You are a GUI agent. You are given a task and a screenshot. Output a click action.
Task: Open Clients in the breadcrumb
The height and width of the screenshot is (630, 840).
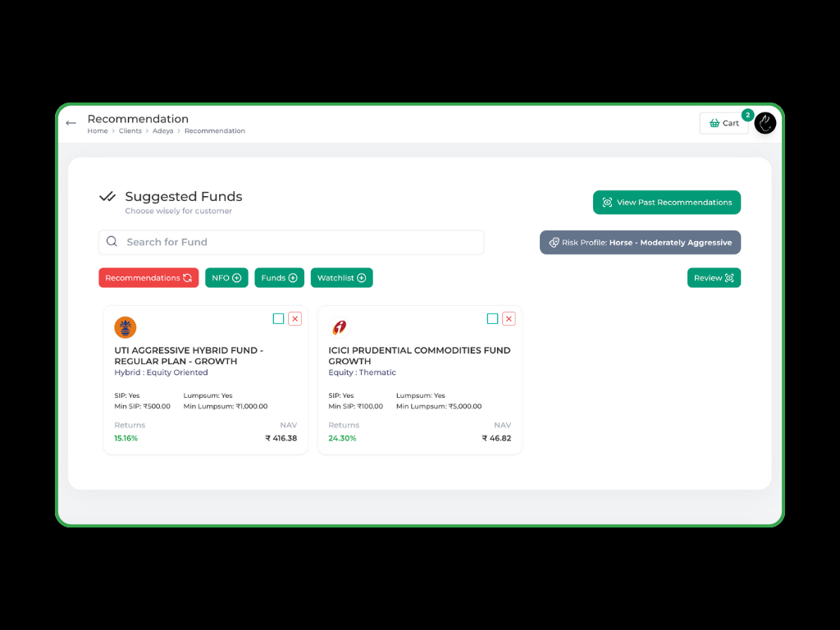pyautogui.click(x=130, y=131)
